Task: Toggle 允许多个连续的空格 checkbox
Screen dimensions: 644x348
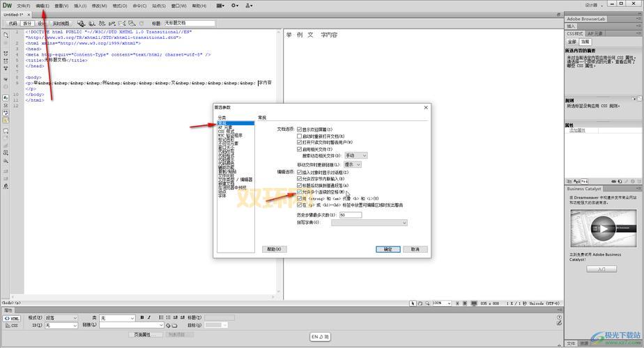Action: tap(300, 193)
